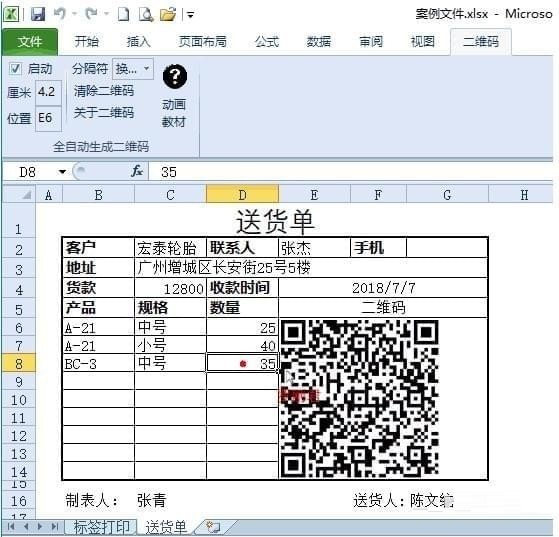Click cell containing 宏泰轮胎
The image size is (559, 537).
tap(170, 248)
